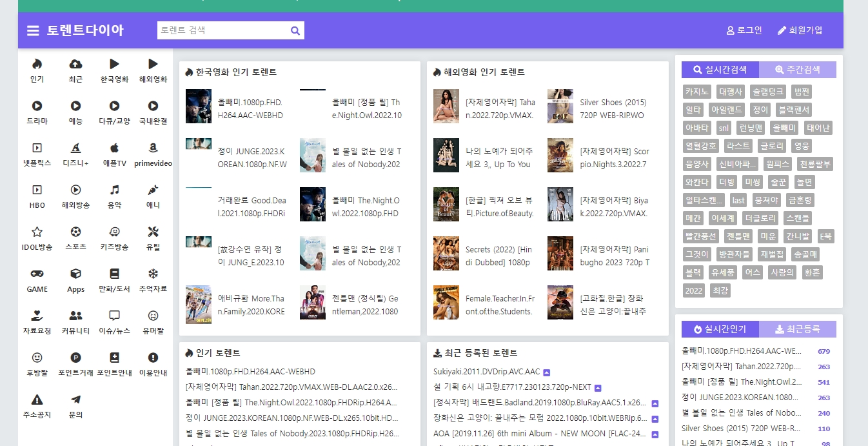
Task: Click the torrent search input field
Action: pyautogui.click(x=224, y=30)
